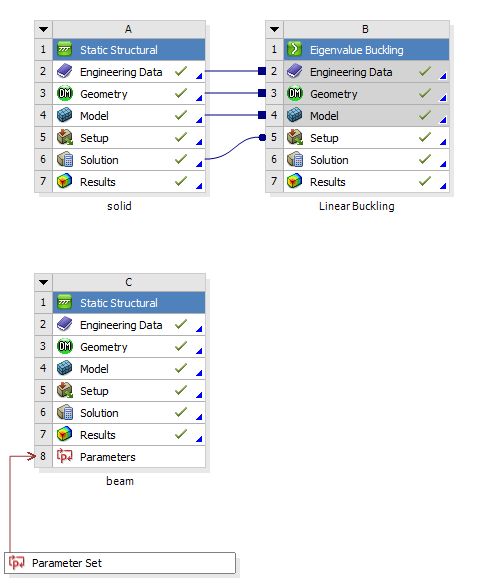Select the Engineering Data cell in system C
This screenshot has width=489, height=584.
[129, 324]
